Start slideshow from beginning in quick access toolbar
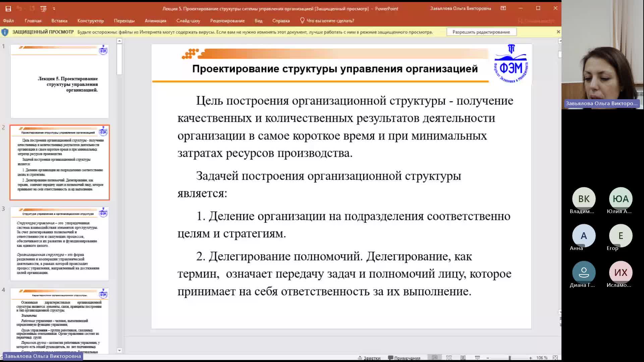This screenshot has height=362, width=644. pyautogui.click(x=43, y=9)
